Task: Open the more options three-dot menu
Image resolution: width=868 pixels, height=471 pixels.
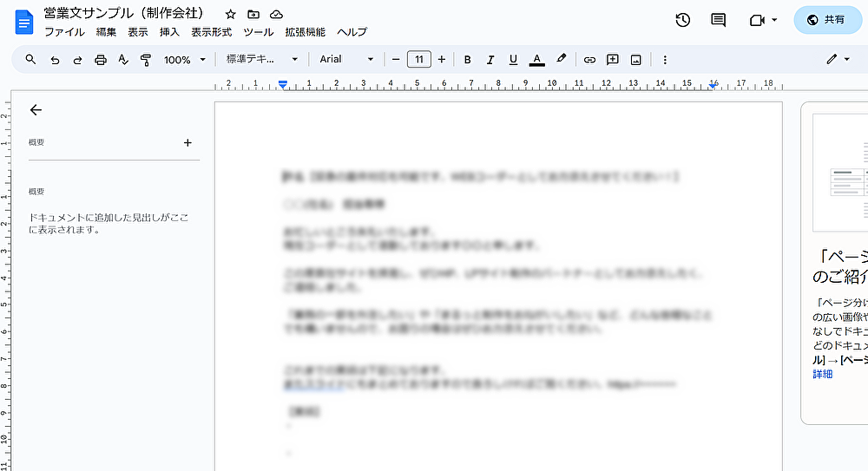Action: tap(665, 60)
